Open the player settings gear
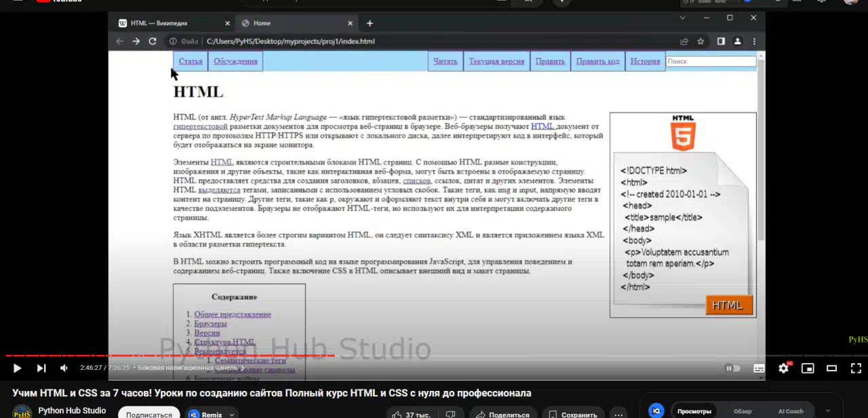 point(783,368)
